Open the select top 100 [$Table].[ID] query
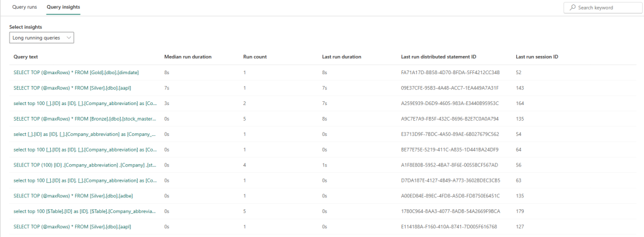The height and width of the screenshot is (237, 644). pyautogui.click(x=85, y=211)
